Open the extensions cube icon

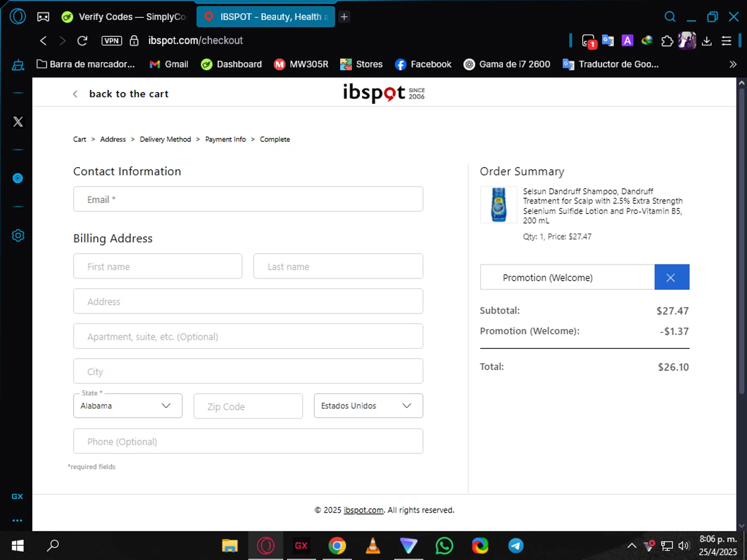click(667, 41)
